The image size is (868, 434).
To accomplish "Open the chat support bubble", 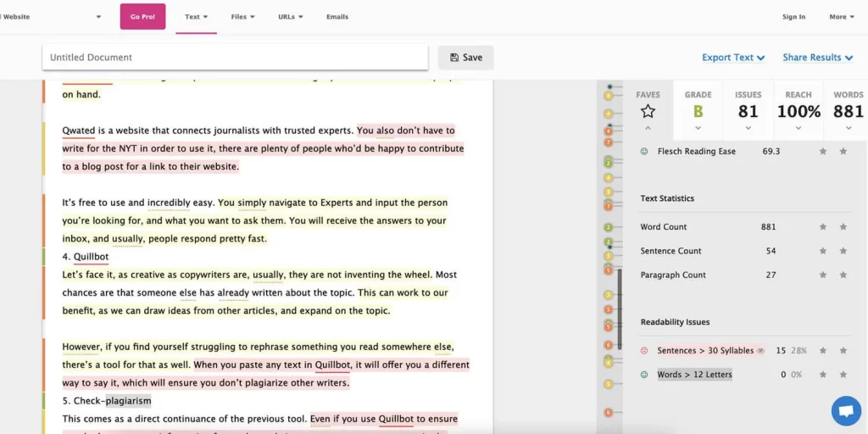I will (x=846, y=411).
